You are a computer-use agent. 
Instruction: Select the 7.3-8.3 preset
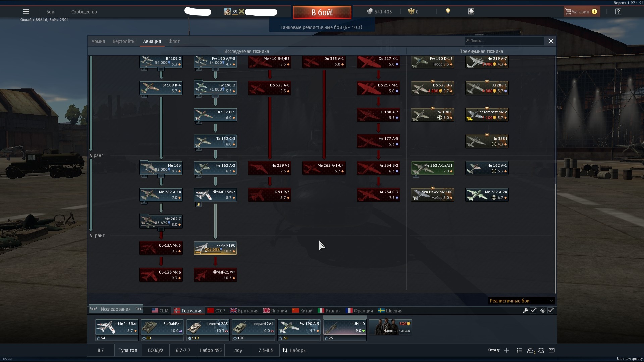tap(266, 350)
